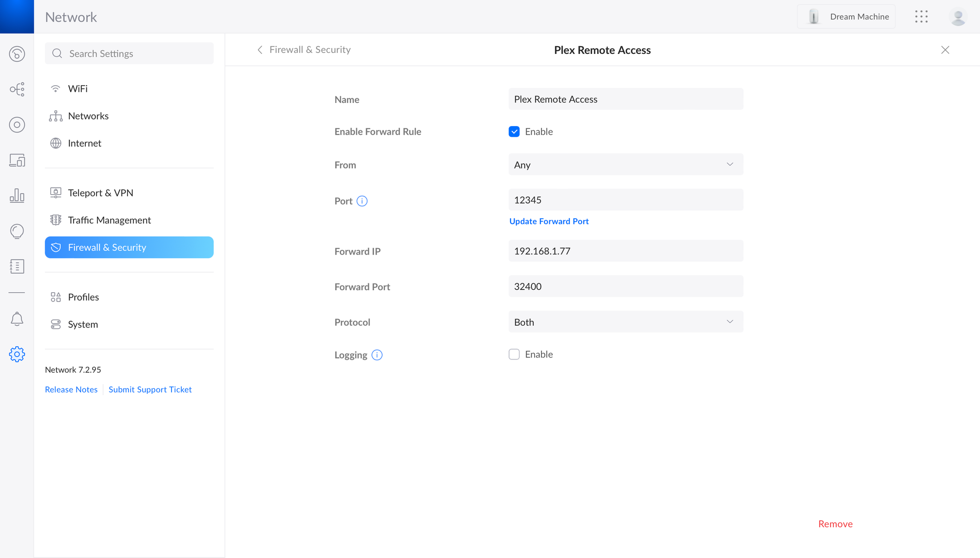This screenshot has width=980, height=558.
Task: Click the info icon beside Logging
Action: pyautogui.click(x=377, y=355)
